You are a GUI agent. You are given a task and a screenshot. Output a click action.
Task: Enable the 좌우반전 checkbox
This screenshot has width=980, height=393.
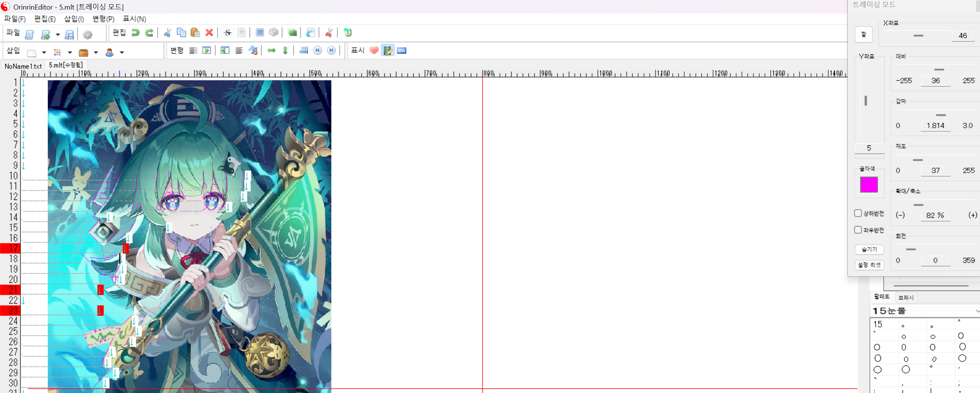click(858, 230)
